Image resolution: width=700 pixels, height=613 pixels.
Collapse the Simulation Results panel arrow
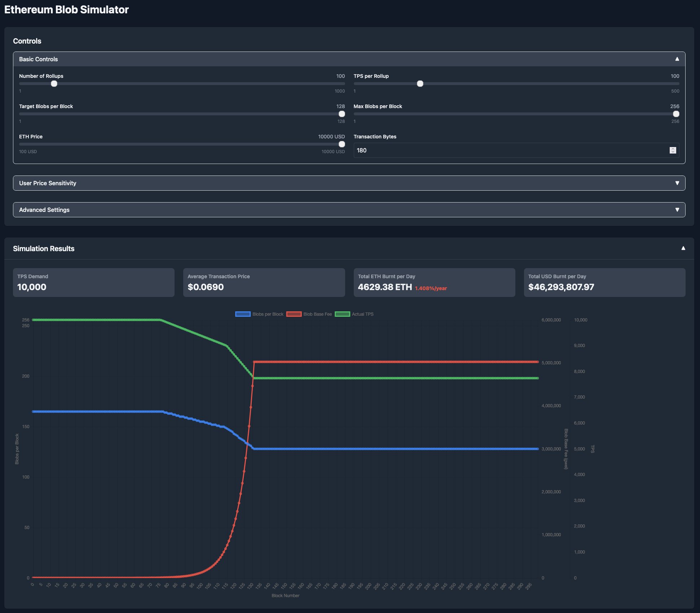point(683,248)
